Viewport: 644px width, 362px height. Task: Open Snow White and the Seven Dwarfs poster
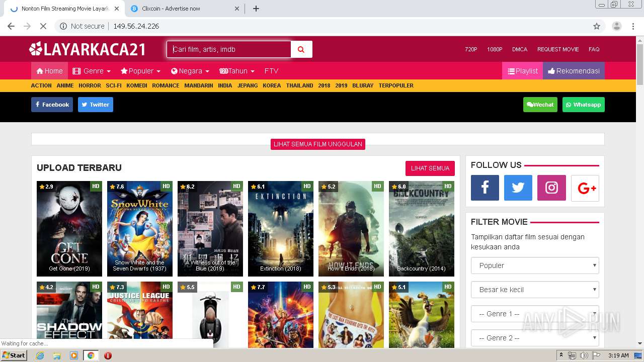tap(140, 229)
